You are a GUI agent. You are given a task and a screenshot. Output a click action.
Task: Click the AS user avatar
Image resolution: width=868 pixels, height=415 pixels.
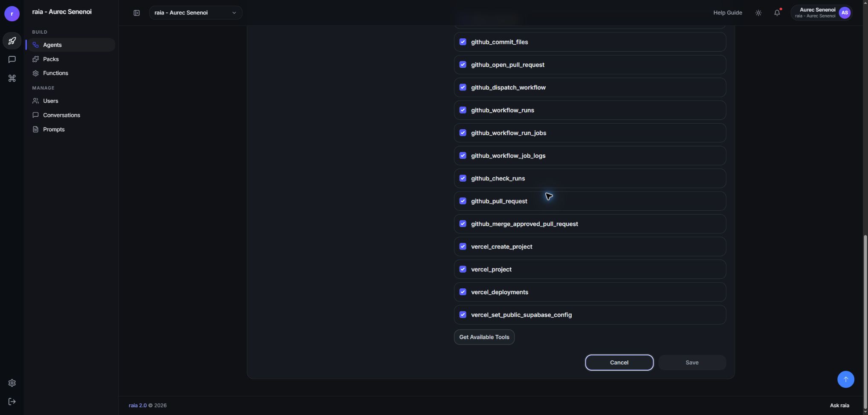[845, 13]
